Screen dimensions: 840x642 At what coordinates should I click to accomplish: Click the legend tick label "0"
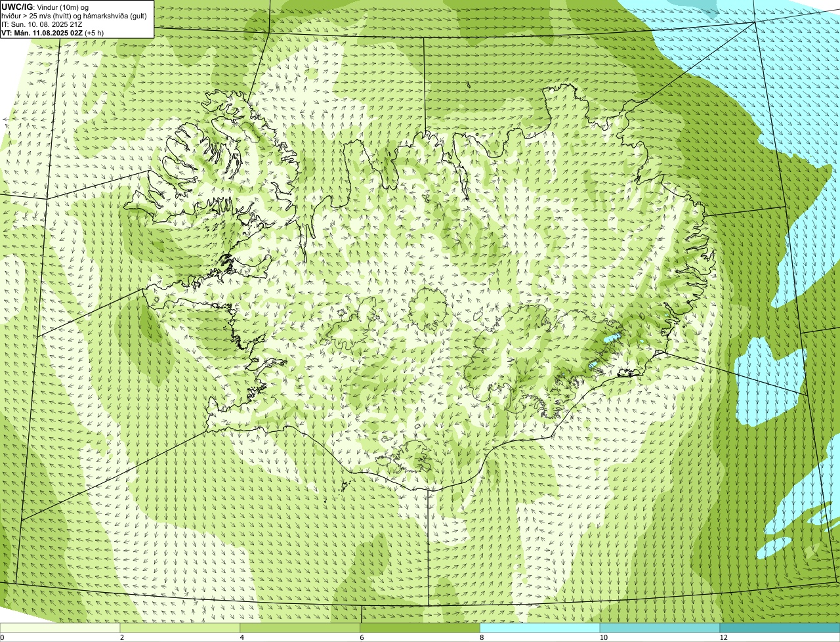pos(2,637)
